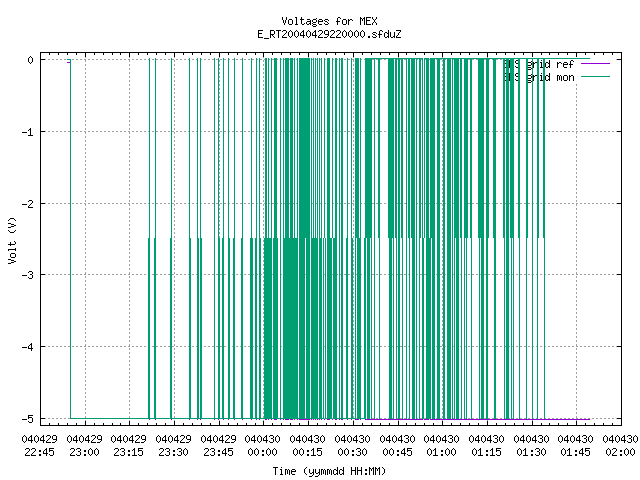Click the date label '040429' above 22:45
640x480 pixels.
click(x=40, y=439)
